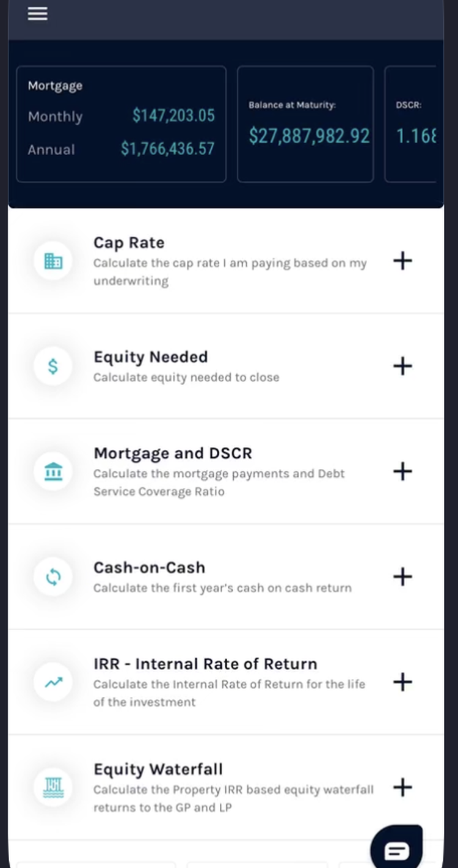Select the Mortgage summary card

click(121, 124)
